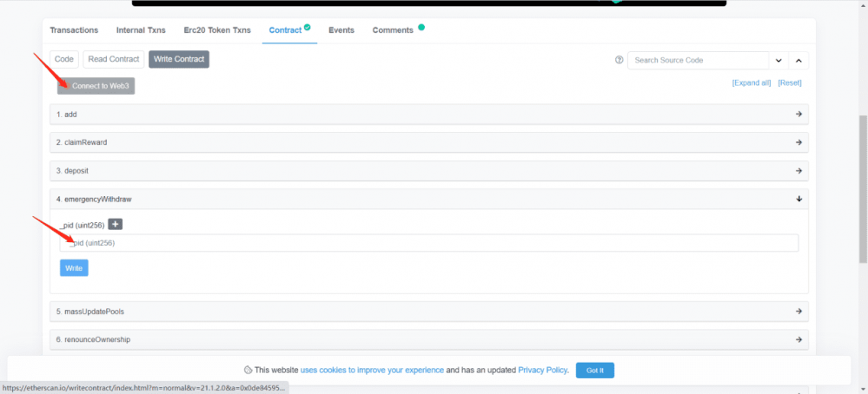This screenshot has width=868, height=394.
Task: Click the search next down chevron
Action: click(x=779, y=60)
